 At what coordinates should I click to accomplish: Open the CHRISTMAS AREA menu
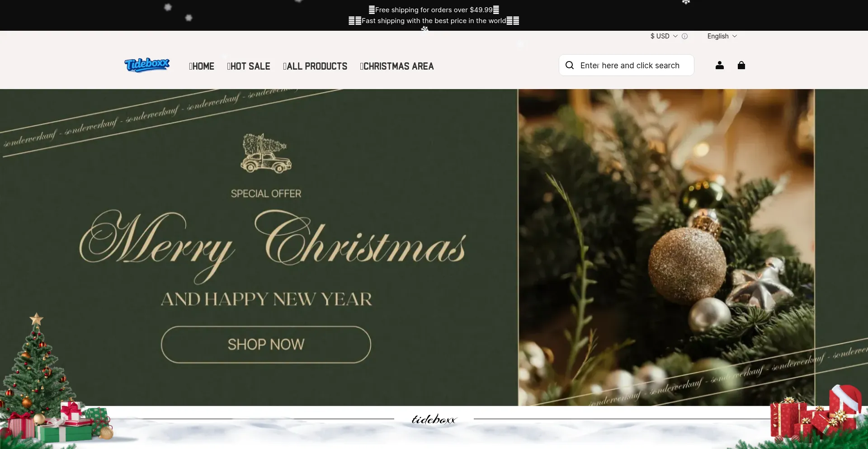pyautogui.click(x=396, y=66)
